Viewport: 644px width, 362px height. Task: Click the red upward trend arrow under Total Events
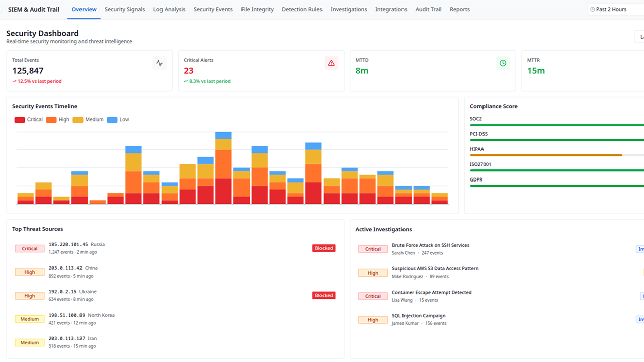[x=15, y=81]
